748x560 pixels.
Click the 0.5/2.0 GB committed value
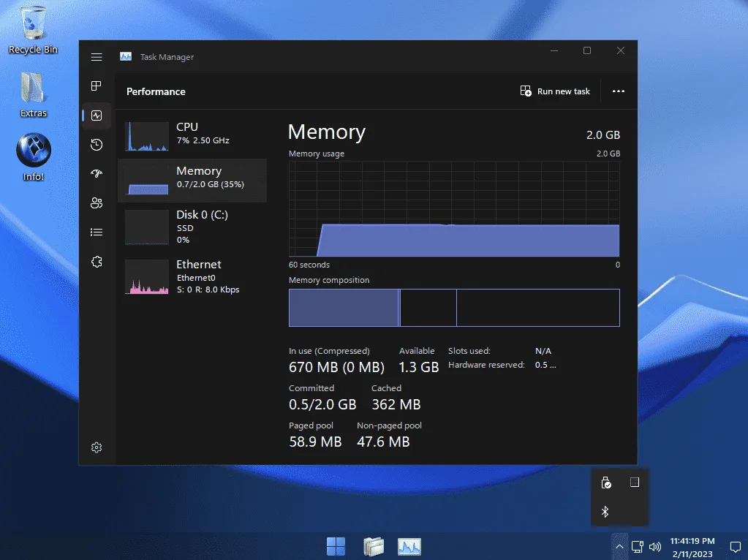click(x=322, y=404)
